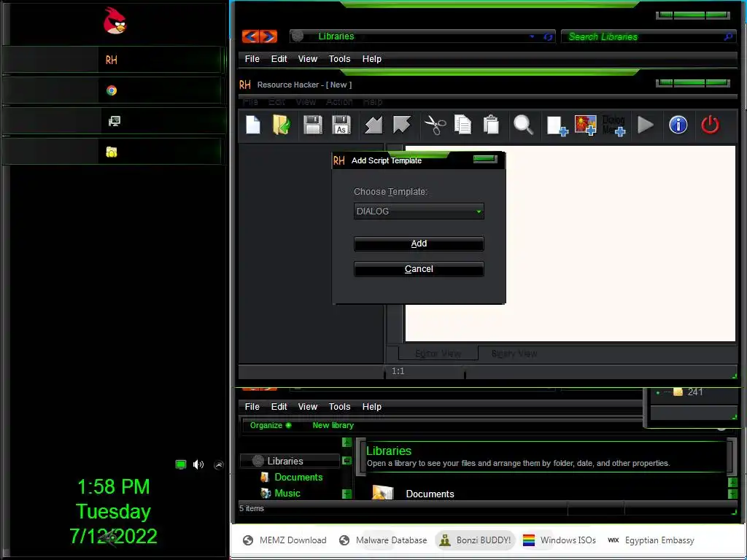
Task: Open View menu above the Organize bar
Action: click(307, 407)
